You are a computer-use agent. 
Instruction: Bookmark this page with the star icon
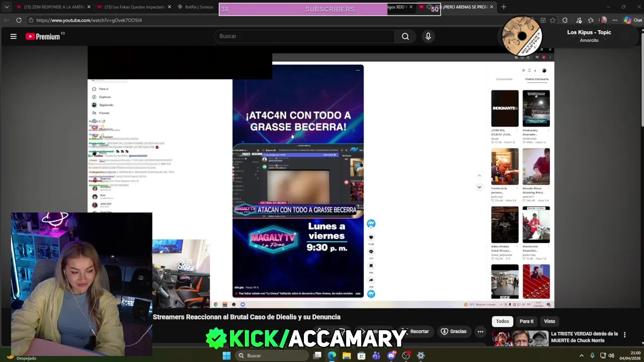[552, 20]
